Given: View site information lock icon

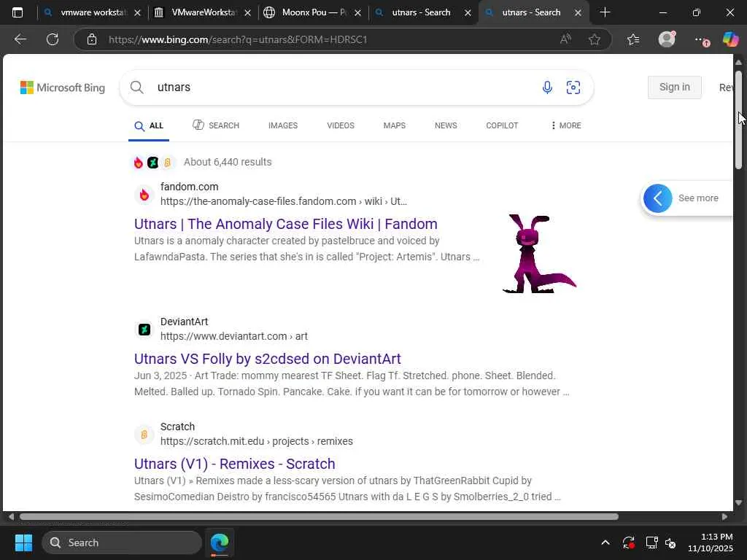Looking at the screenshot, I should coord(92,39).
